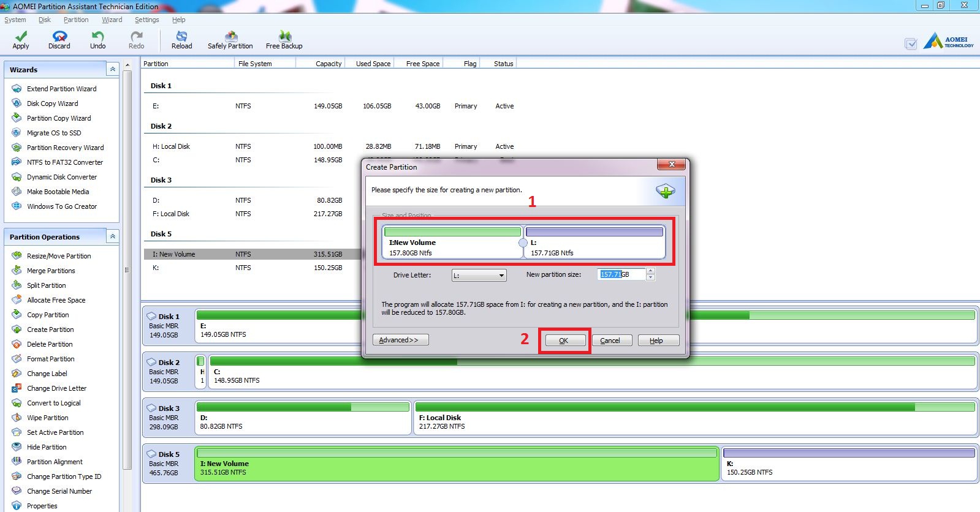
Task: Open the Partition menu
Action: [76, 20]
